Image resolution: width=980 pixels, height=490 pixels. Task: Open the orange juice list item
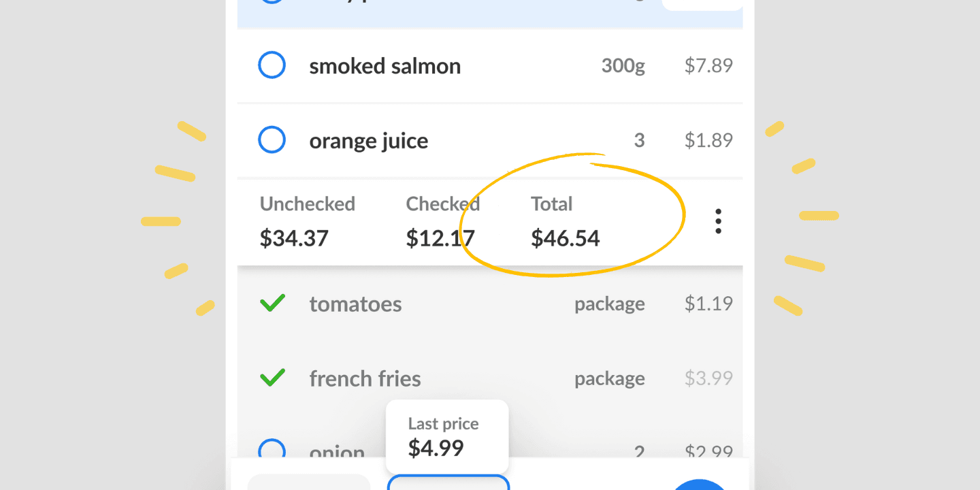(368, 141)
